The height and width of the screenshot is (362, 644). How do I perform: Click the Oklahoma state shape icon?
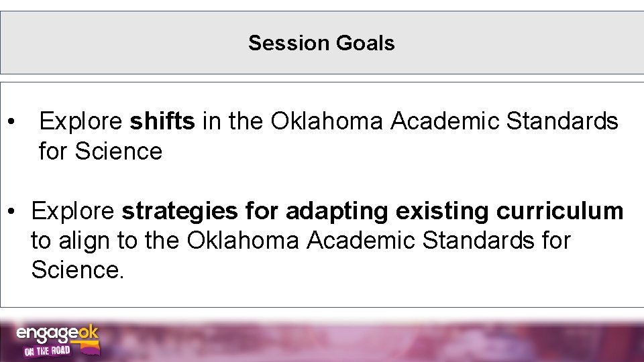(x=88, y=347)
